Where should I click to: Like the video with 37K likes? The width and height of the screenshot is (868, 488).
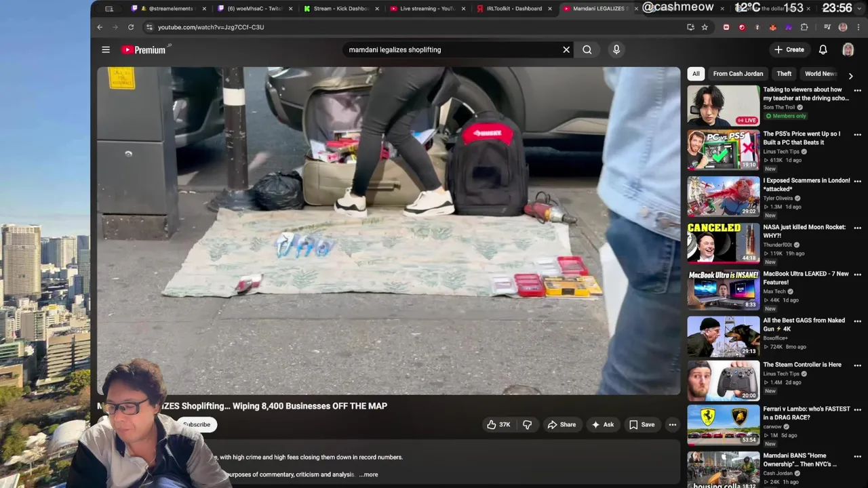[498, 425]
